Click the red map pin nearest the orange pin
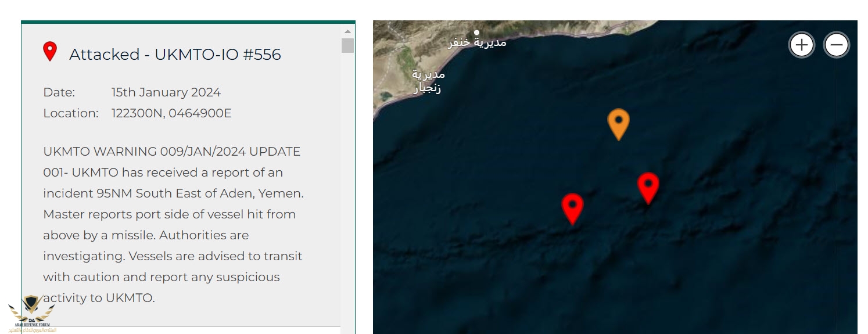 point(648,186)
